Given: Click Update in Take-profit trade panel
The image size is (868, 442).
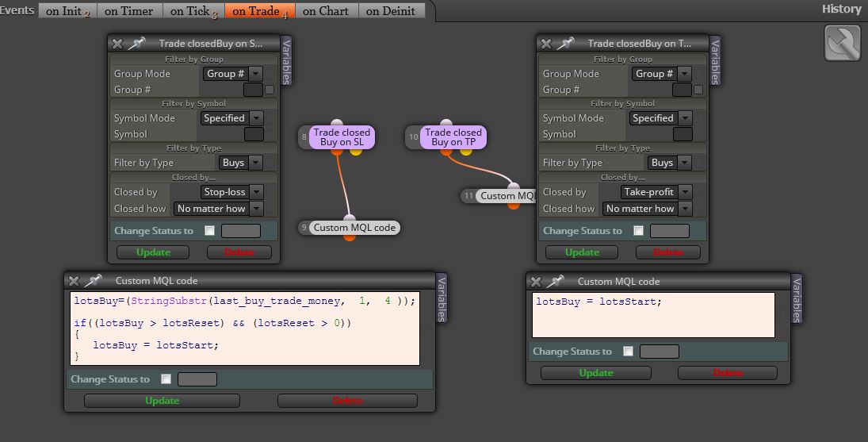Looking at the screenshot, I should tap(582, 252).
